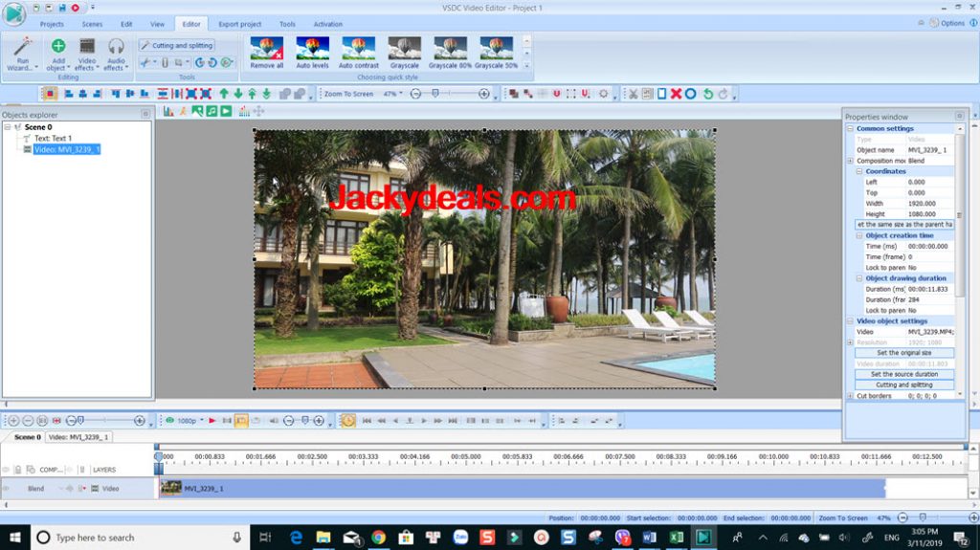This screenshot has width=980, height=550.
Task: Apply the Grayscale quick style
Action: tap(405, 53)
